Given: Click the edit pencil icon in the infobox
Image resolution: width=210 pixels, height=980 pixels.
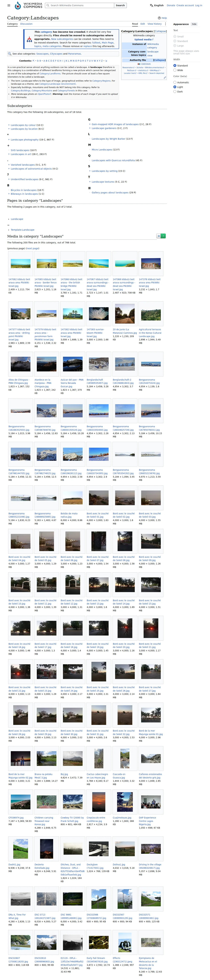Looking at the screenshot, I should click(x=165, y=78).
